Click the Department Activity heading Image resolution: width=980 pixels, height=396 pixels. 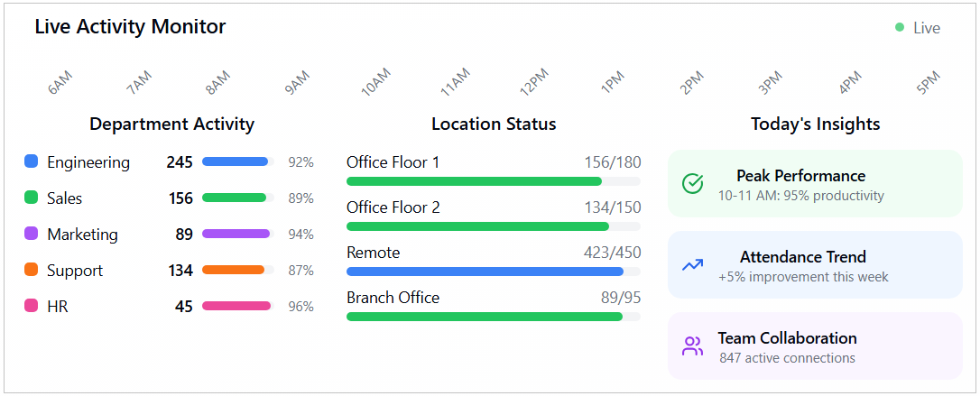click(x=171, y=124)
